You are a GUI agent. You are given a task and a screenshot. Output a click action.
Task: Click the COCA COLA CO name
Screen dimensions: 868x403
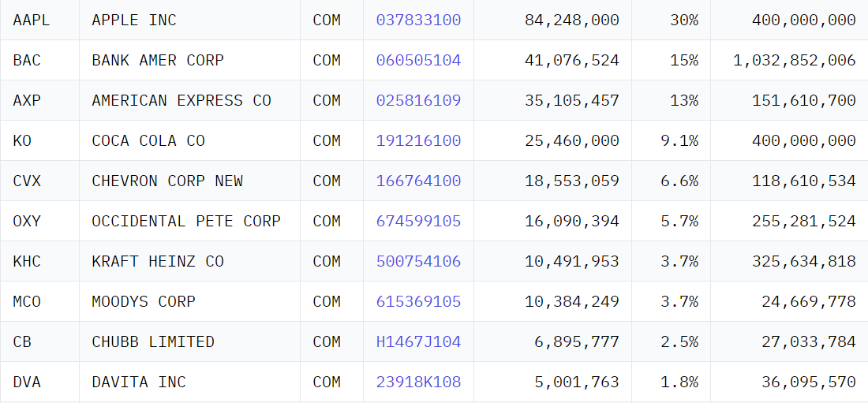pyautogui.click(x=148, y=140)
